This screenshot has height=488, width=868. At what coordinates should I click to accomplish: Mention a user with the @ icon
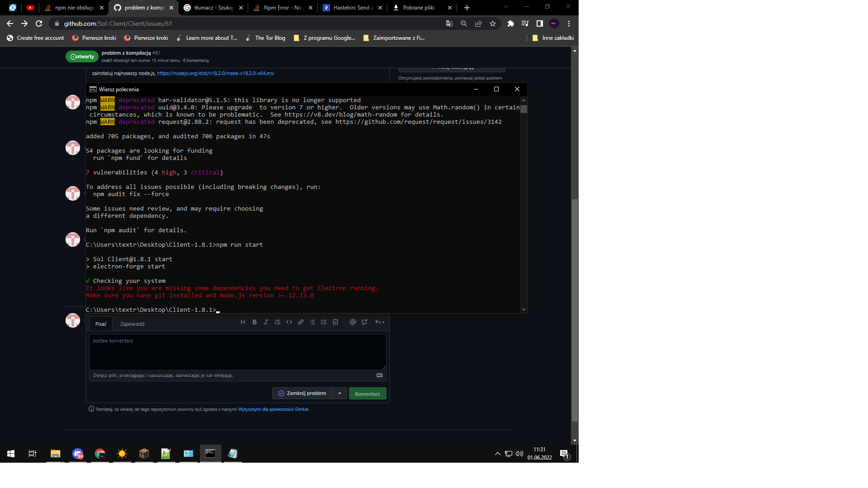tap(353, 322)
